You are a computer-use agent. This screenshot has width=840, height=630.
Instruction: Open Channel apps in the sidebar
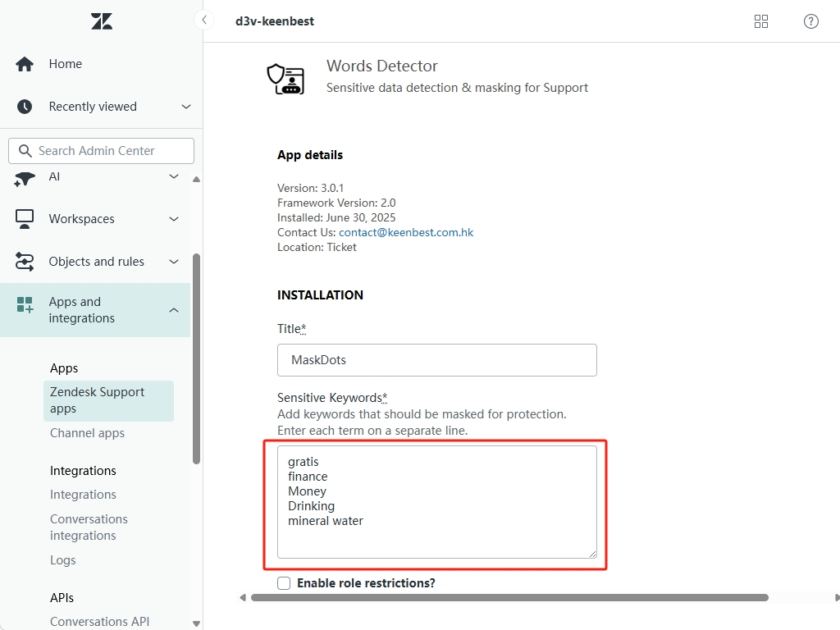click(87, 433)
